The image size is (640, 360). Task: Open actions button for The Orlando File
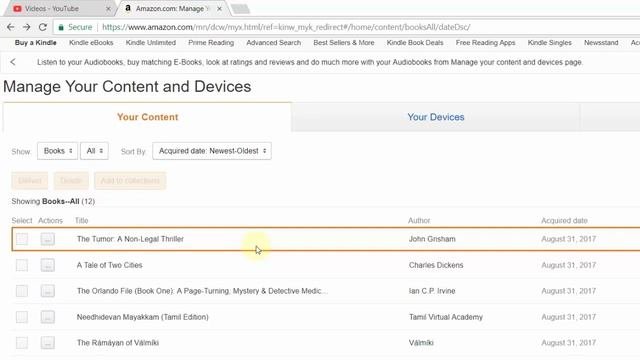click(48, 291)
